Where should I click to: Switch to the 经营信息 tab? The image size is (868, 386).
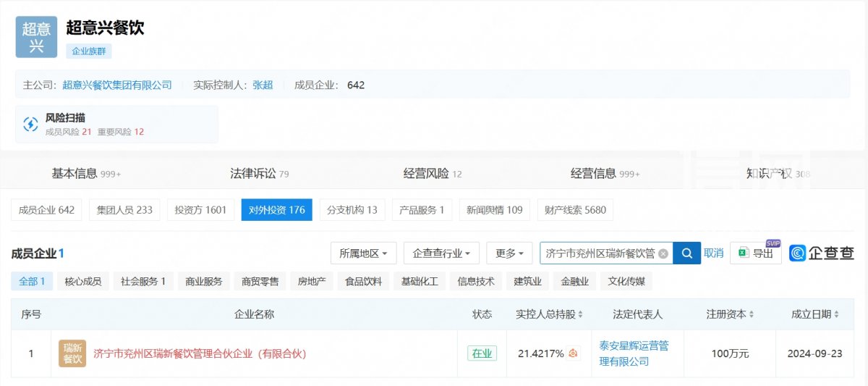coord(605,174)
